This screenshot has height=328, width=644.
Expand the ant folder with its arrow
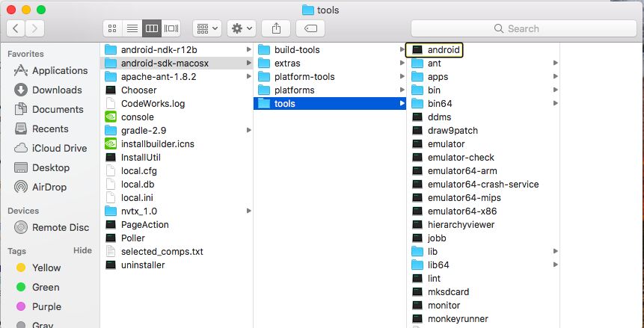pyautogui.click(x=555, y=64)
